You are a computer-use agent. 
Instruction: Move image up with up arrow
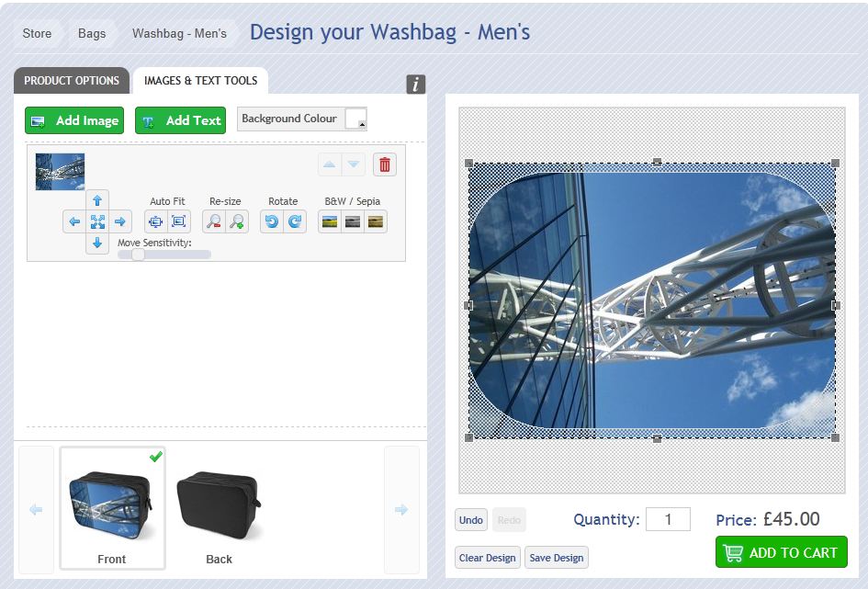pos(97,200)
